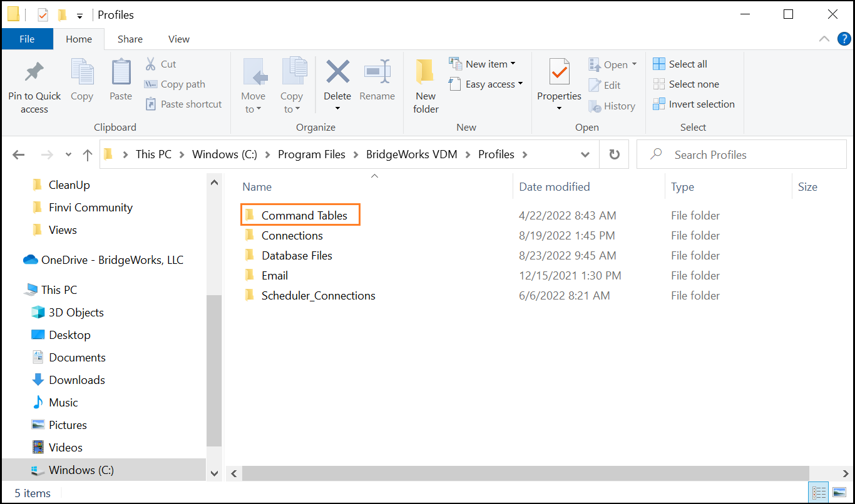This screenshot has height=504, width=855.
Task: Click the Back navigation arrow
Action: [18, 154]
